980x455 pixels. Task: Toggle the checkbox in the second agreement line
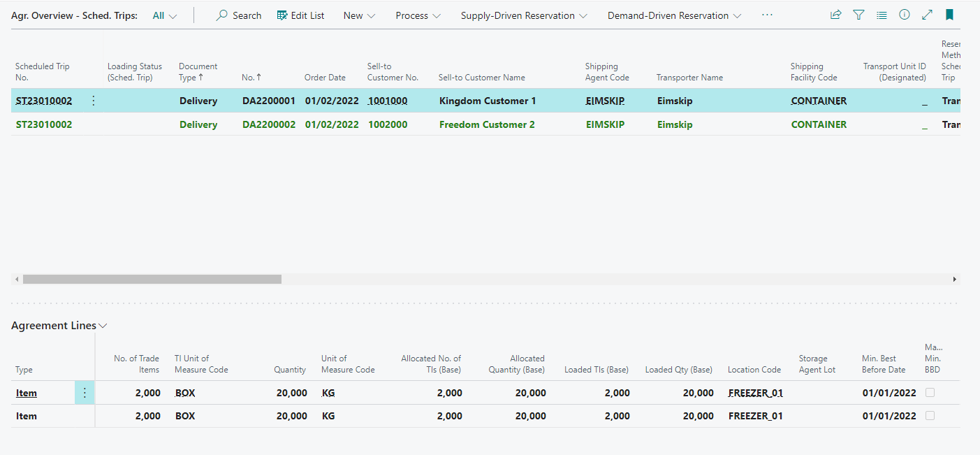tap(930, 416)
